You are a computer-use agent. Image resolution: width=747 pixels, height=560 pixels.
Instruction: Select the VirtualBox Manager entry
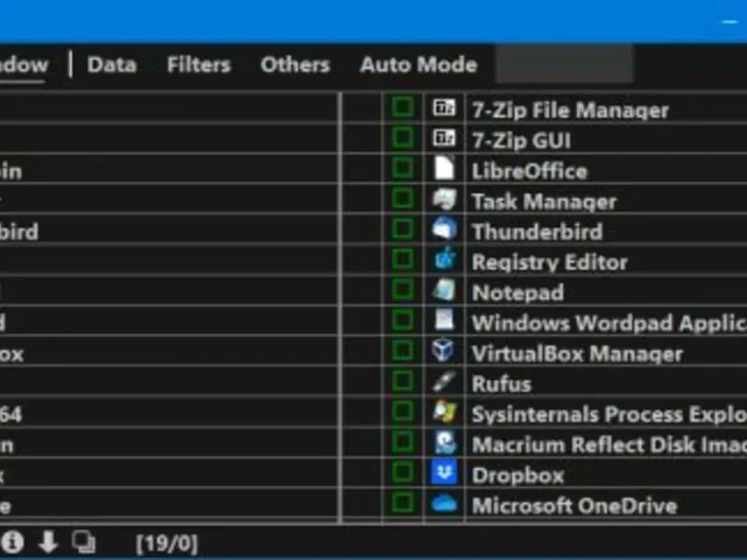[577, 354]
